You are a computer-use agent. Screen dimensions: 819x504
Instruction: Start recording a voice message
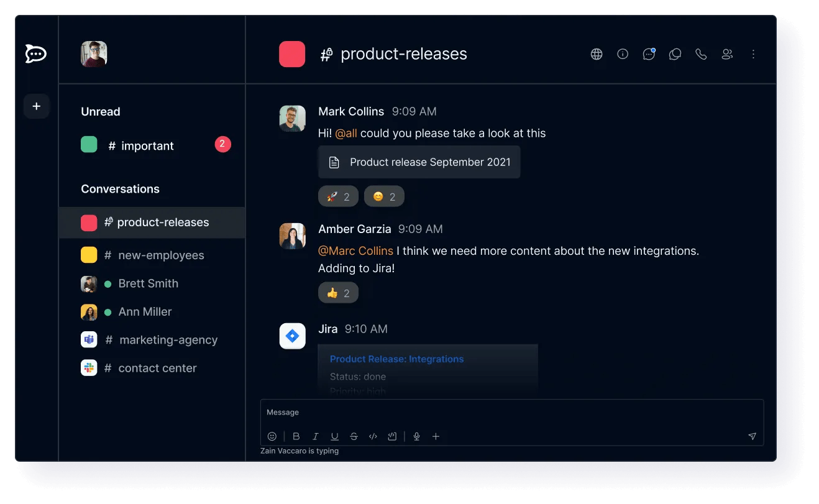[416, 436]
